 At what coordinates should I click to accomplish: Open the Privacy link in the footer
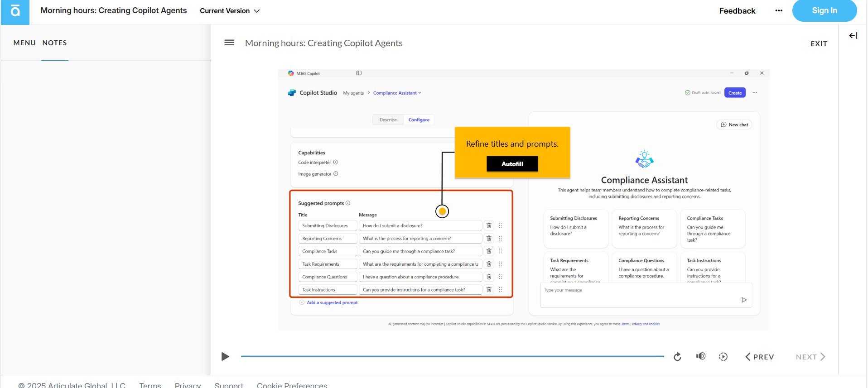[x=188, y=385]
